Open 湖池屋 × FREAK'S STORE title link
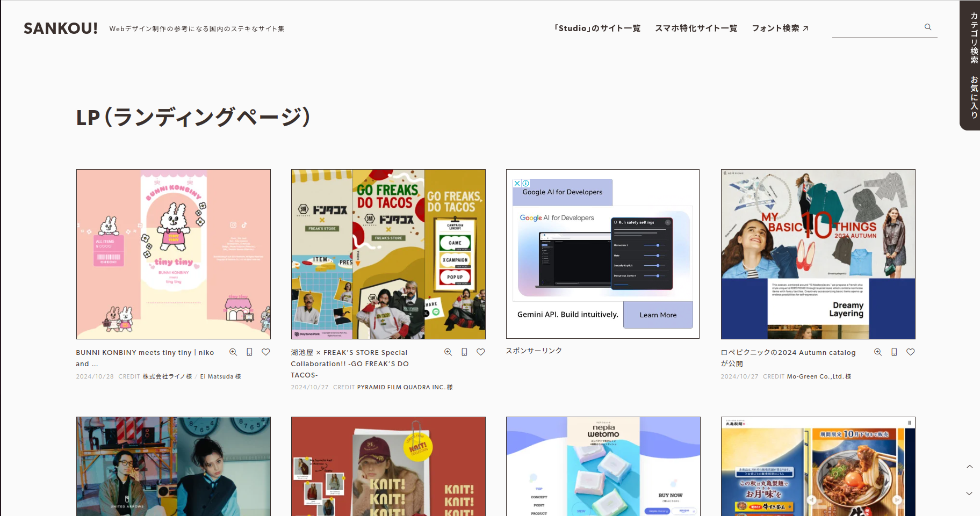980x516 pixels. (350, 364)
